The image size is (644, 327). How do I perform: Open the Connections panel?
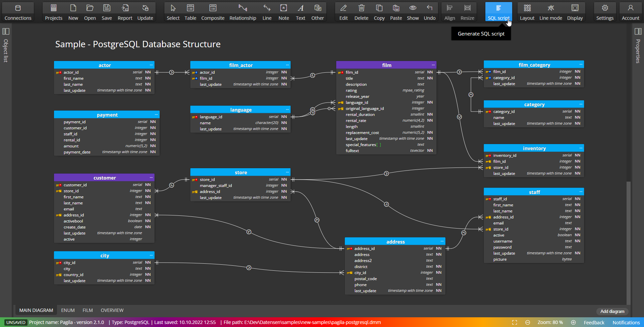coord(18,11)
